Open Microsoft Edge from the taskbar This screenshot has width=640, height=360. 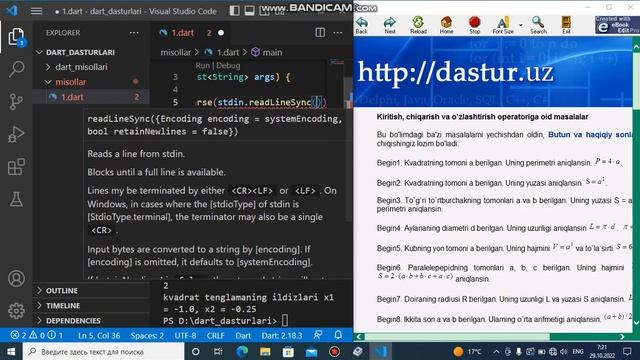coord(242,351)
